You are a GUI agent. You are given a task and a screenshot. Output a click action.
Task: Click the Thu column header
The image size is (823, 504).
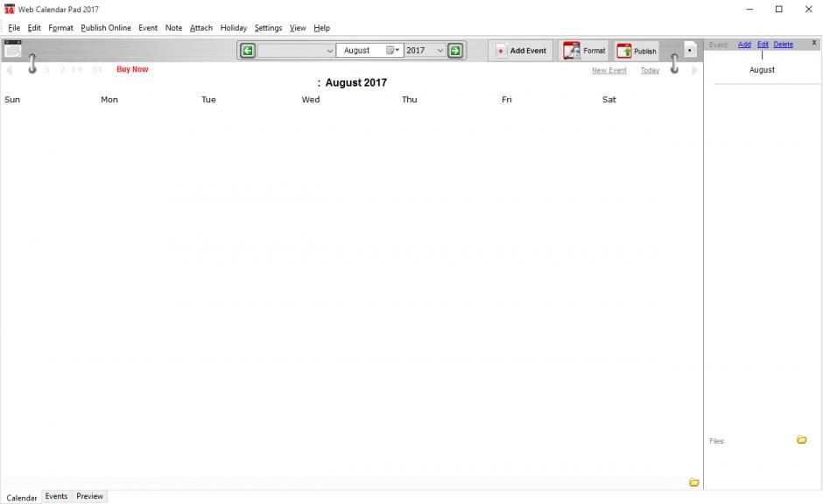410,100
